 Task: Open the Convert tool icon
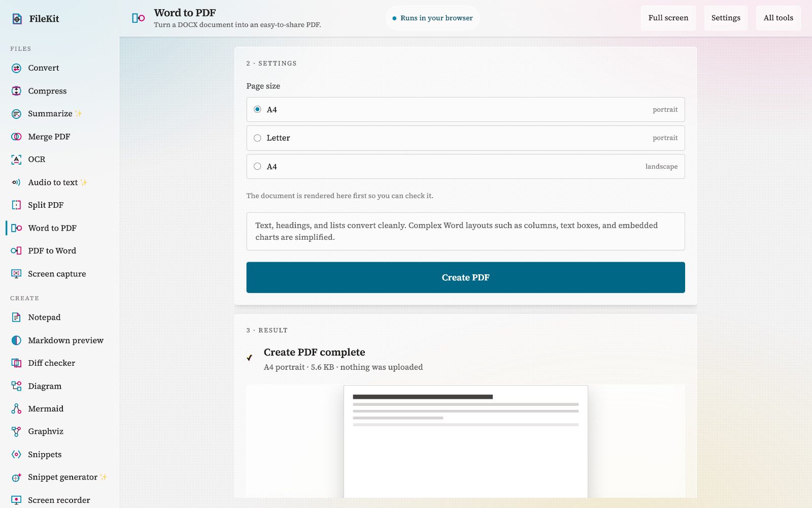pos(16,68)
